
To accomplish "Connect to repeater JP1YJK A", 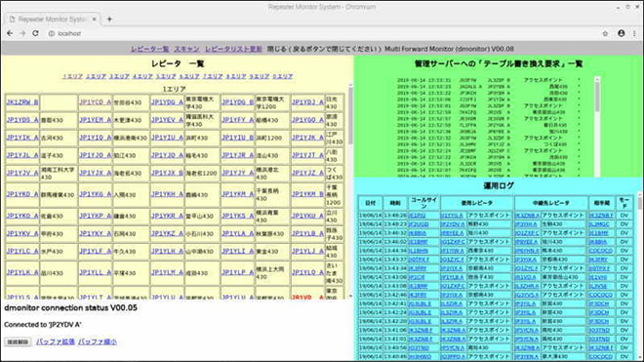I will click(307, 138).
